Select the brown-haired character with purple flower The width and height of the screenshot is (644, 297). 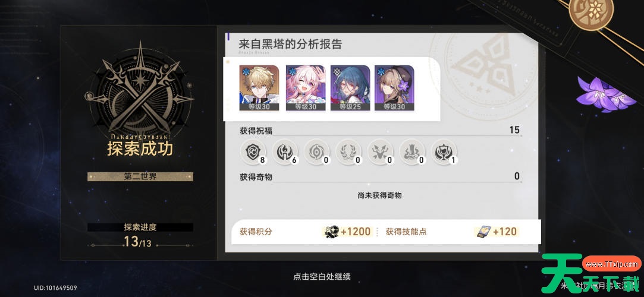coord(394,88)
